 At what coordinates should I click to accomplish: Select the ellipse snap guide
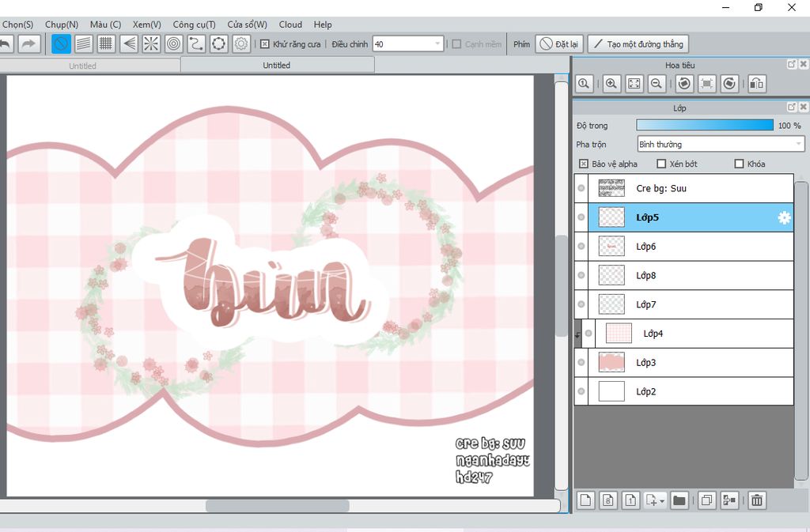[x=218, y=44]
